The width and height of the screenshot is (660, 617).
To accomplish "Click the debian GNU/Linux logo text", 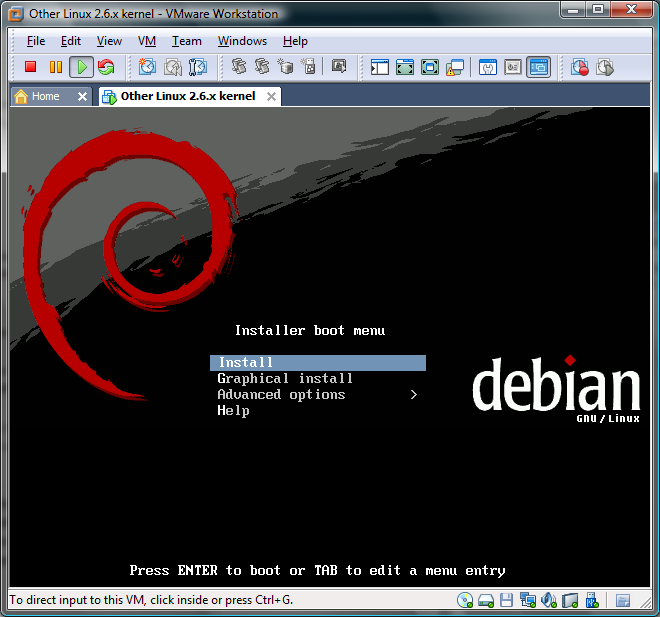I will (x=556, y=389).
